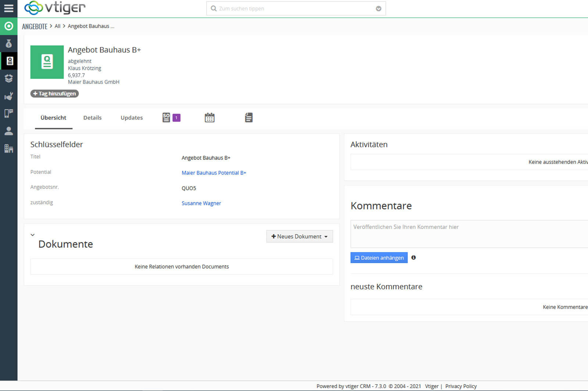Open Contacts person icon in sidebar

(x=8, y=131)
